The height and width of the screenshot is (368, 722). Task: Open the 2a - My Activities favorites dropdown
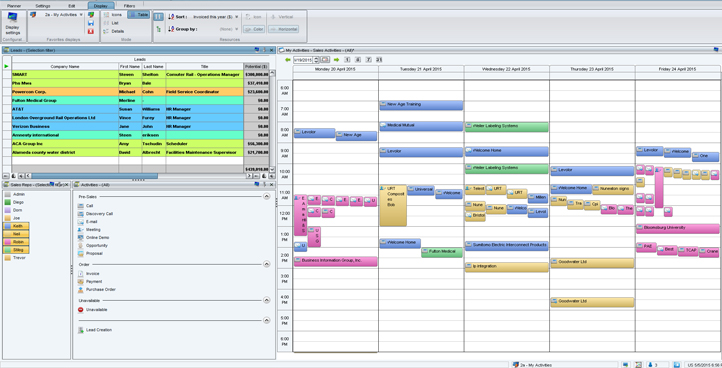[x=64, y=15]
